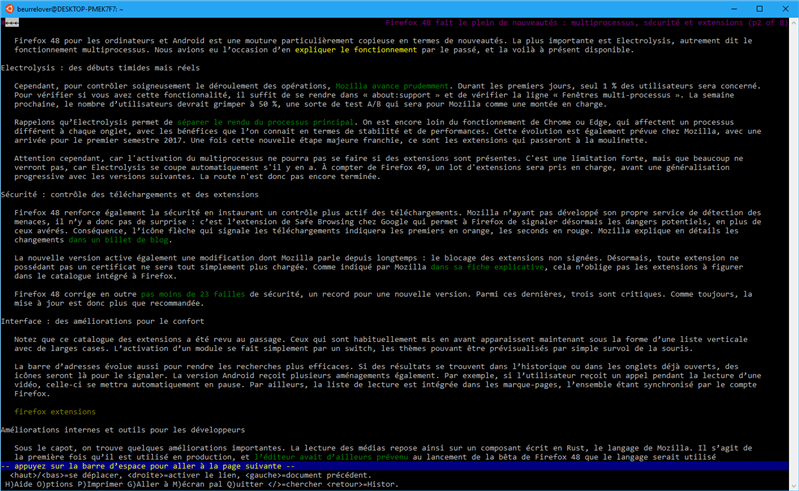
Task: Click the '<droite>=activer le lien' hint
Action: [181, 475]
